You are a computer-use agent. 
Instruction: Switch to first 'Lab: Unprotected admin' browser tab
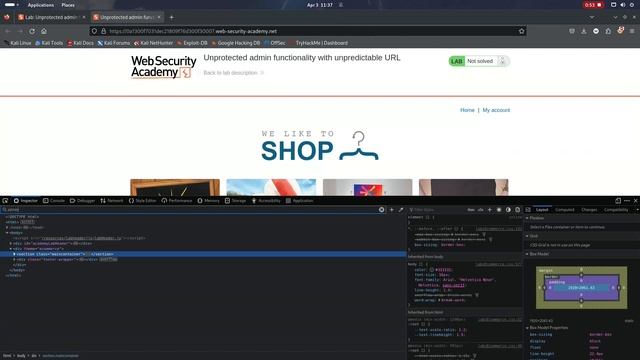pos(51,17)
